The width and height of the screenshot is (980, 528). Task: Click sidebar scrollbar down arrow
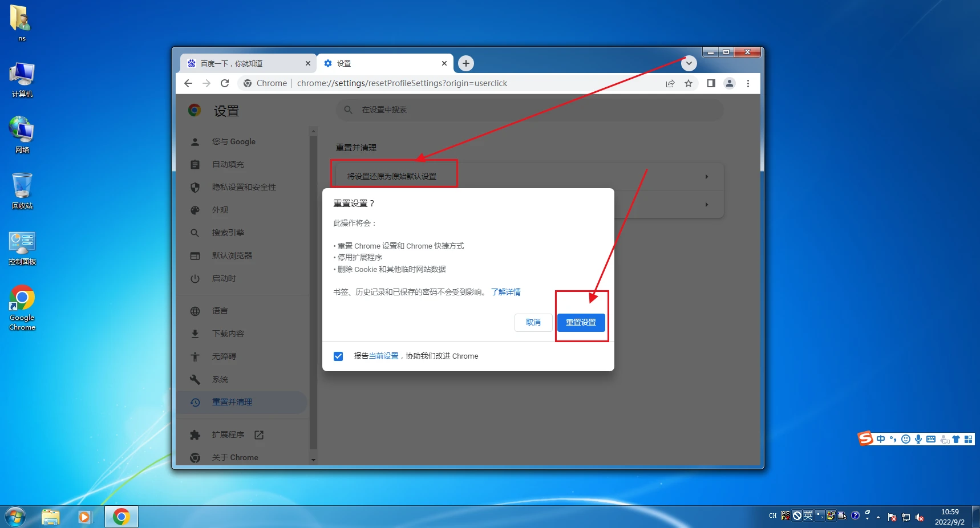coord(313,460)
